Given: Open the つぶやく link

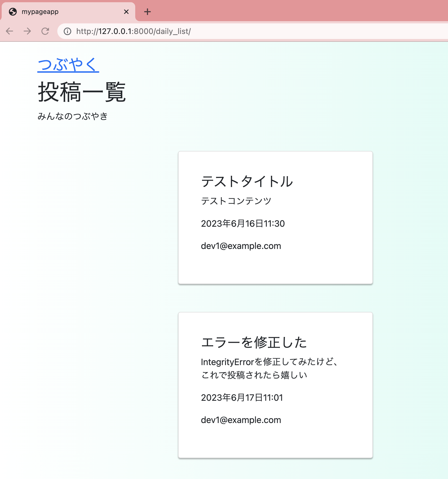Looking at the screenshot, I should [68, 65].
